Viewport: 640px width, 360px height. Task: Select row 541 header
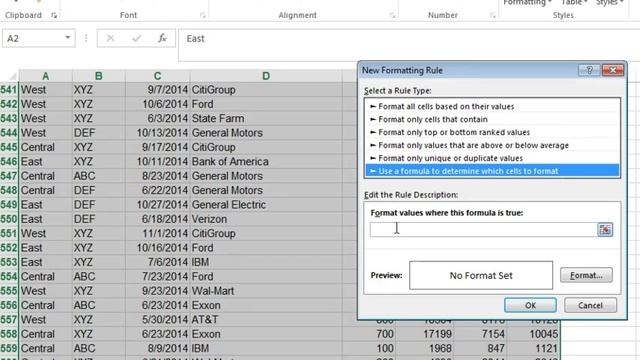[9, 90]
